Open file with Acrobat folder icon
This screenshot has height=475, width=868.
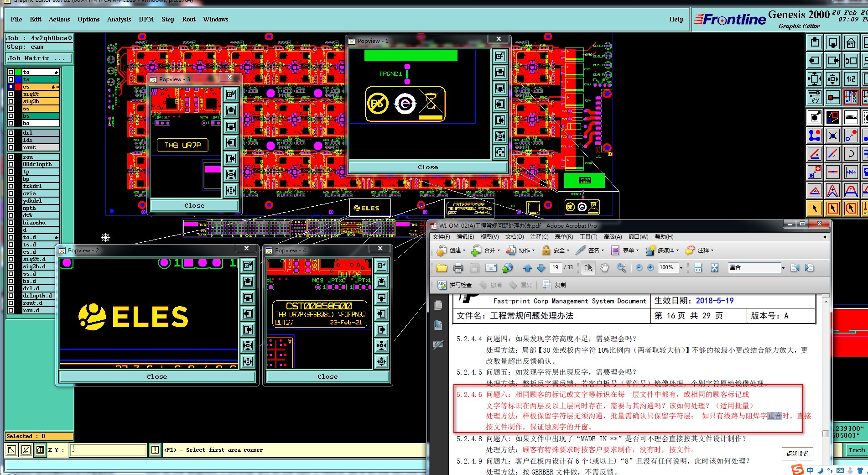pyautogui.click(x=442, y=268)
